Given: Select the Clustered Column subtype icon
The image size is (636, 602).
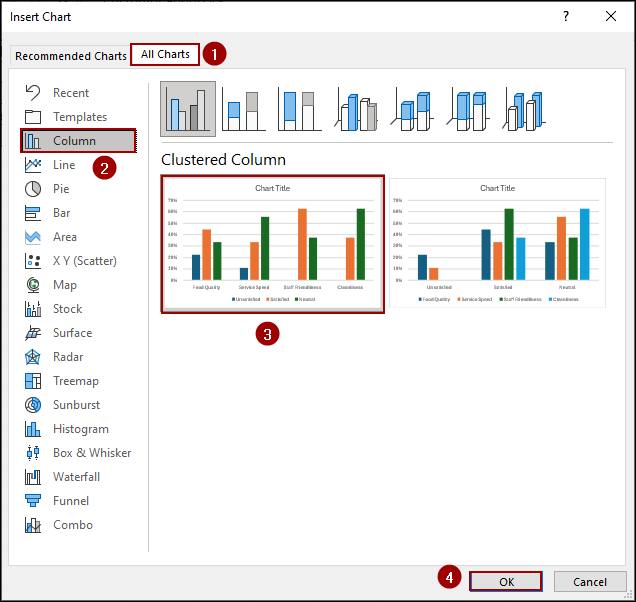Looking at the screenshot, I should [187, 109].
